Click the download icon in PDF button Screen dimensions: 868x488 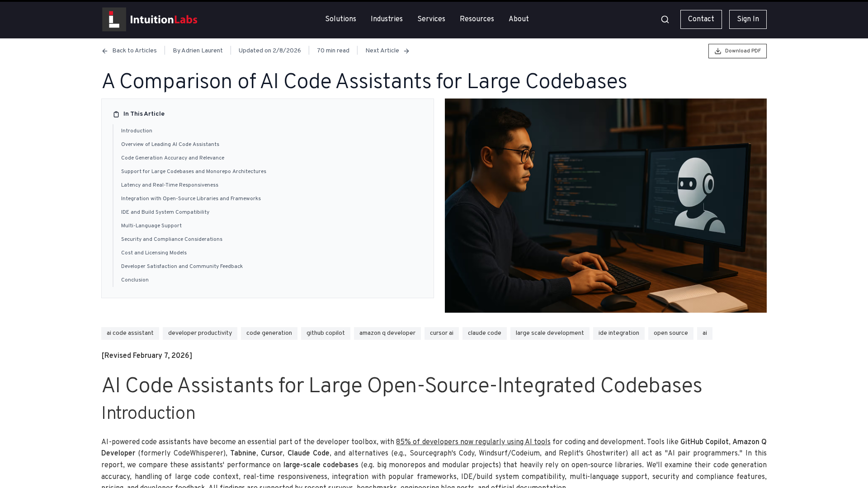[x=717, y=51]
